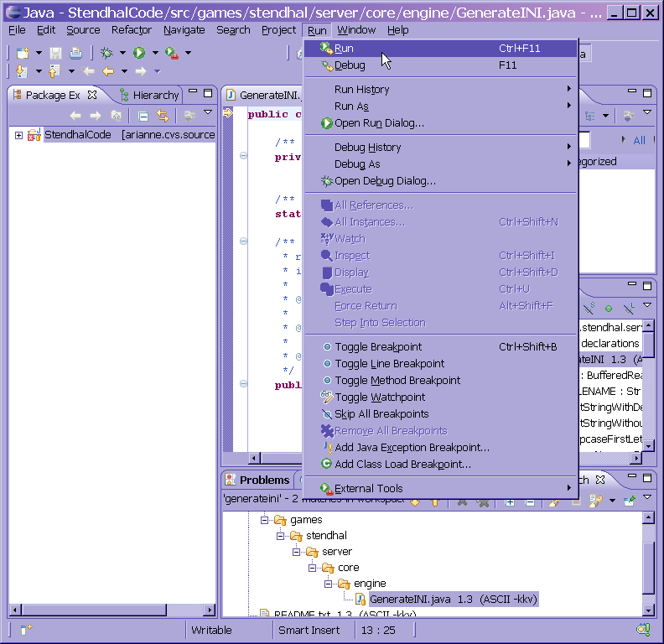This screenshot has width=664, height=644.
Task: Choose Open Run Dialog... menu entry
Action: [x=379, y=123]
